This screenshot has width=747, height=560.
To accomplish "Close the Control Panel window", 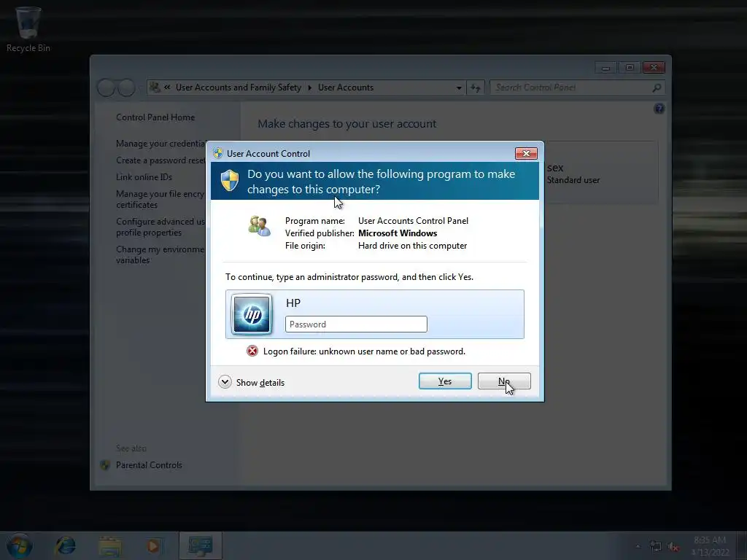I will point(654,68).
